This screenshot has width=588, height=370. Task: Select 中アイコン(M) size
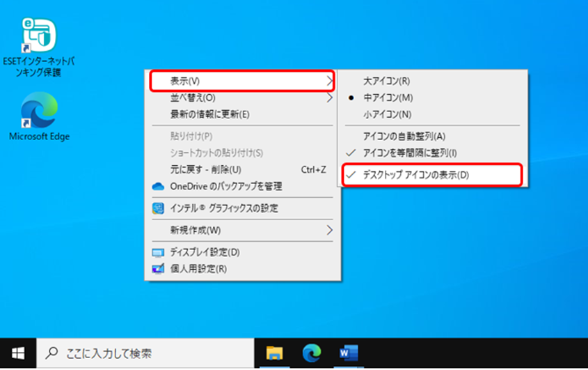coord(433,98)
